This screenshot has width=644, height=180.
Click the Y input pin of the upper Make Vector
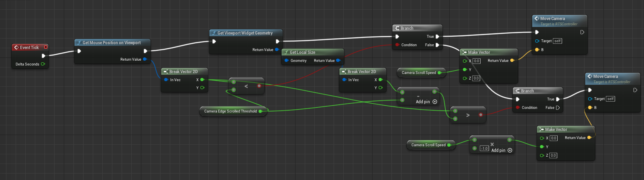pos(465,70)
